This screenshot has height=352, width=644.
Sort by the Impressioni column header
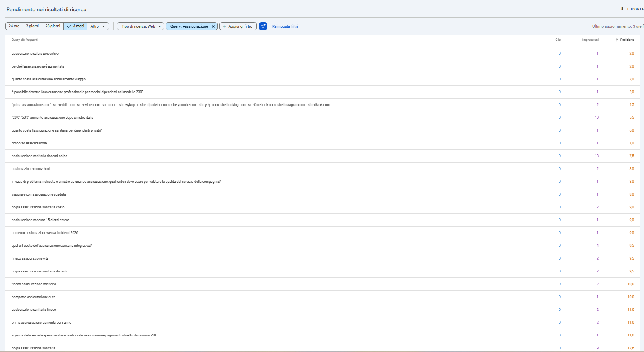click(590, 40)
